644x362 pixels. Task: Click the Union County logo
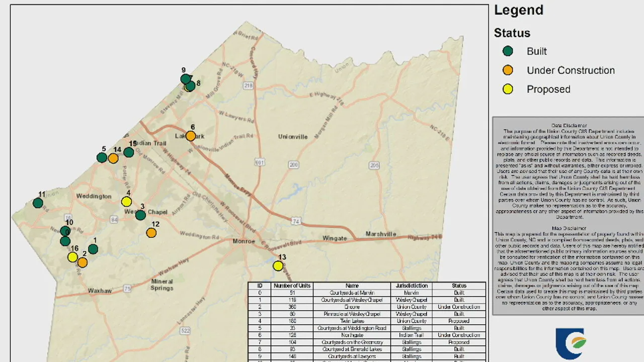point(570,343)
